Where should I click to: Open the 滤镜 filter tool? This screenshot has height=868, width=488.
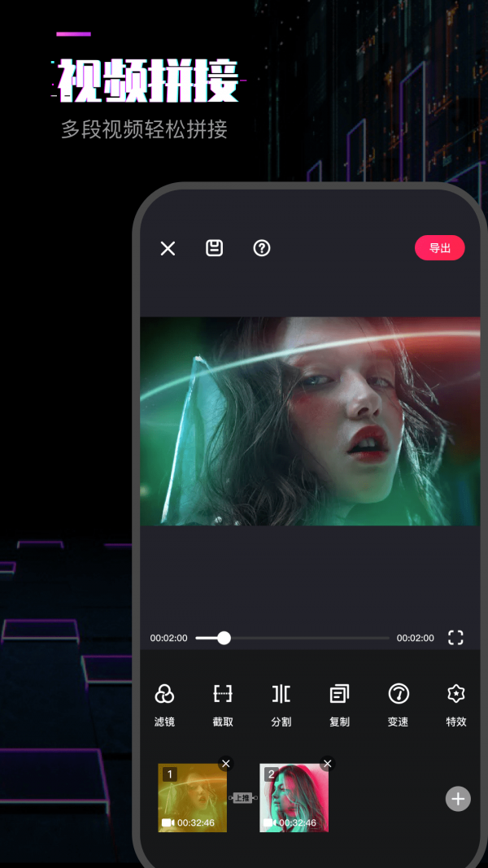(x=164, y=704)
